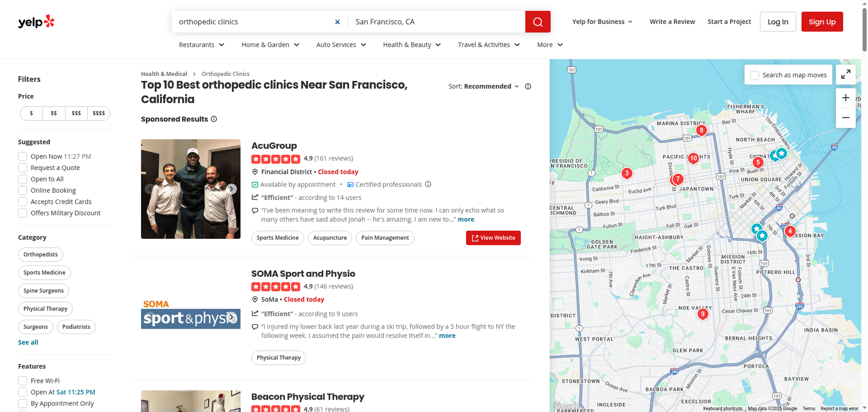Open AcuGroup listing photo
Viewport: 868px width, 412px height.
coord(190,189)
